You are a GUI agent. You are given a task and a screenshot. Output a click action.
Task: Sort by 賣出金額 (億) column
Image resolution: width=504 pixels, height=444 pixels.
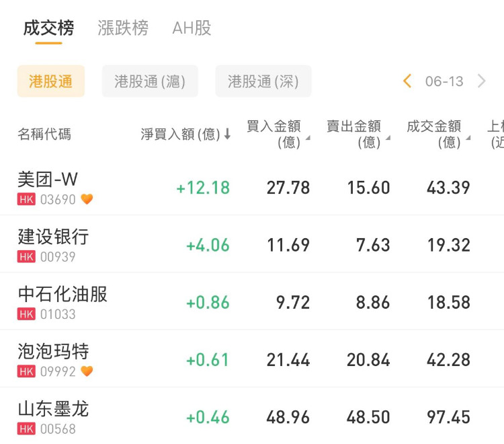tap(358, 134)
